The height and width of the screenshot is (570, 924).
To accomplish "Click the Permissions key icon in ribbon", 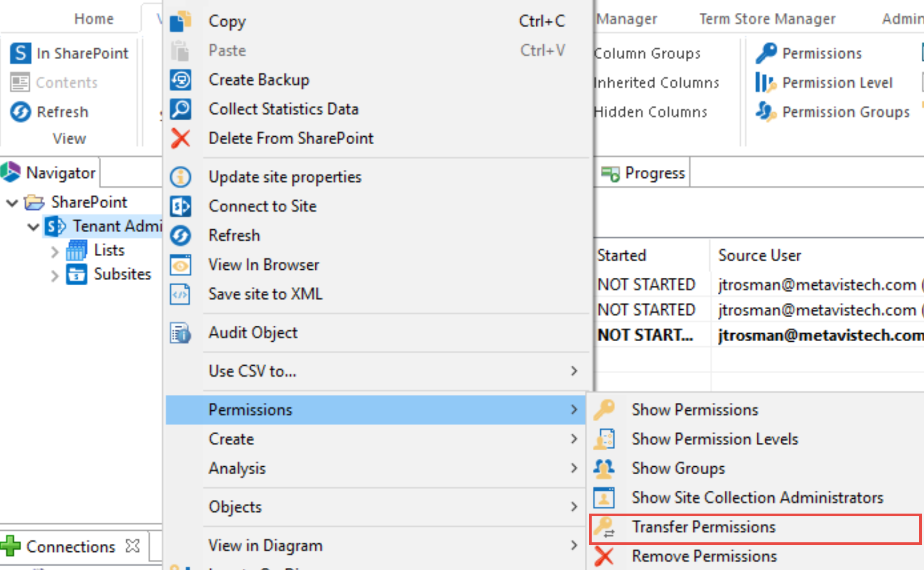I will coord(767,53).
